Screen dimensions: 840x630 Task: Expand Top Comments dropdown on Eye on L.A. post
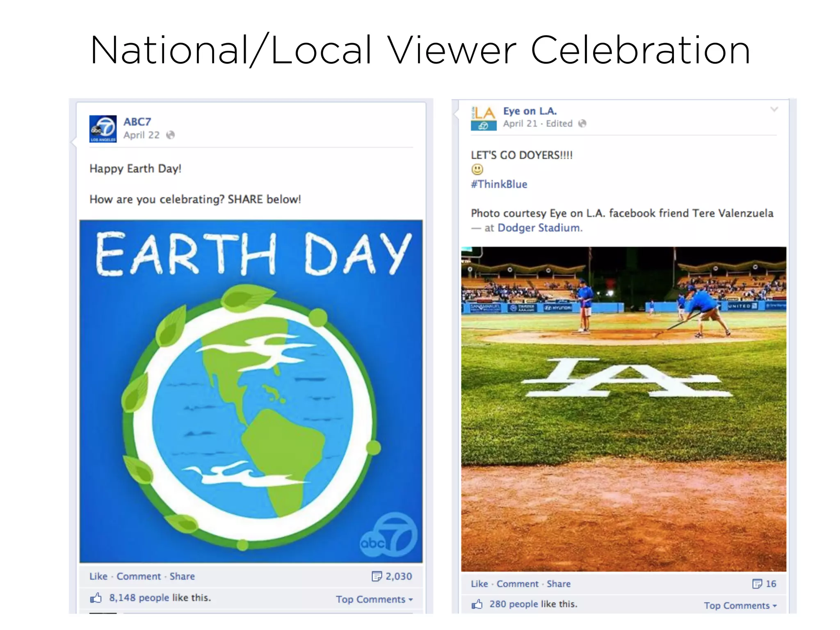point(740,605)
